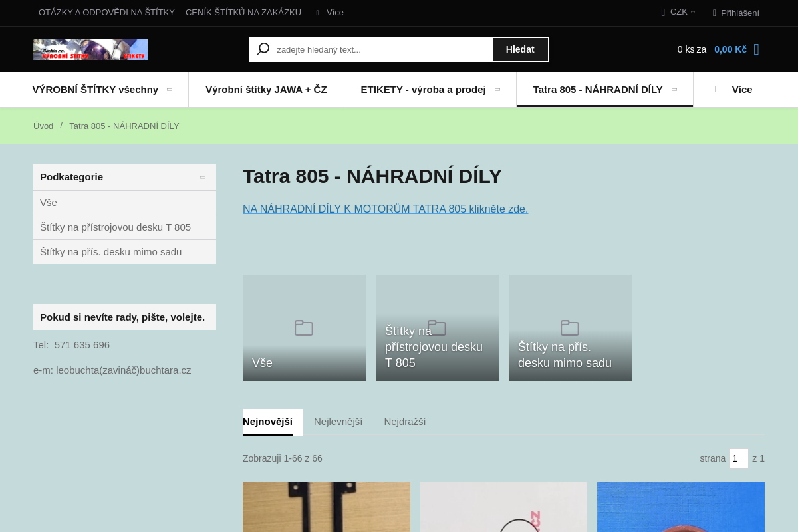Open Štítky na přís. desku mimo sadu tile
The width and height of the screenshot is (798, 532).
click(570, 328)
